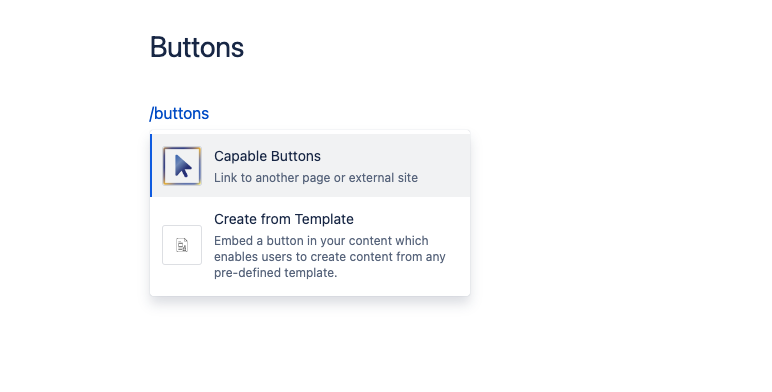This screenshot has height=392, width=772.
Task: Click 'pre-defined template.' text in the description
Action: click(276, 273)
